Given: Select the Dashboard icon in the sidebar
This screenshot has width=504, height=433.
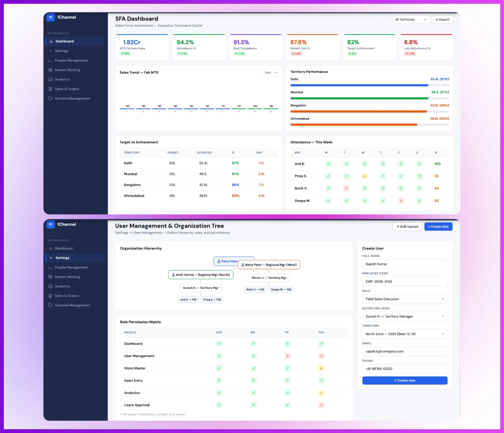Looking at the screenshot, I should pos(51,41).
